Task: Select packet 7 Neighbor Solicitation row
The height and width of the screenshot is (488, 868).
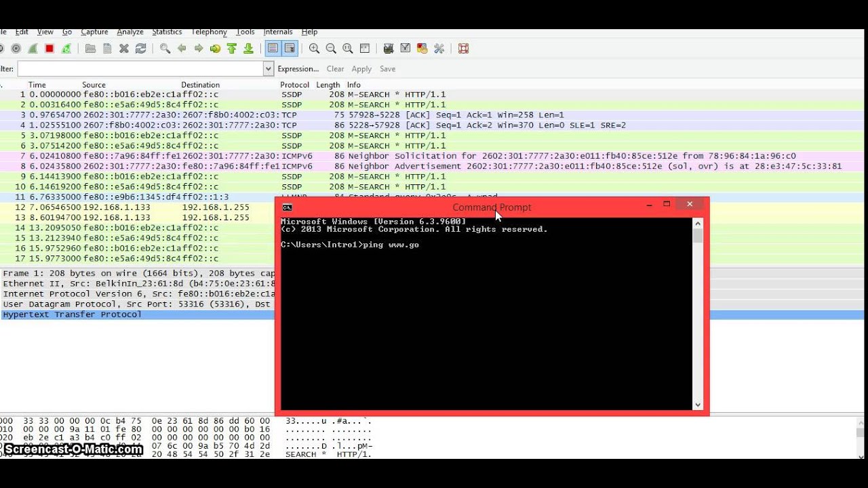Action: point(433,156)
